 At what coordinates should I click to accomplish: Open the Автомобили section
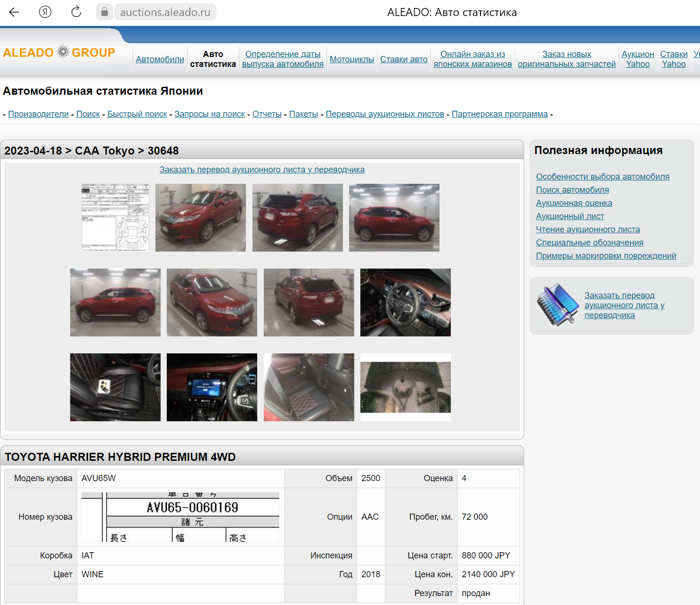point(160,59)
